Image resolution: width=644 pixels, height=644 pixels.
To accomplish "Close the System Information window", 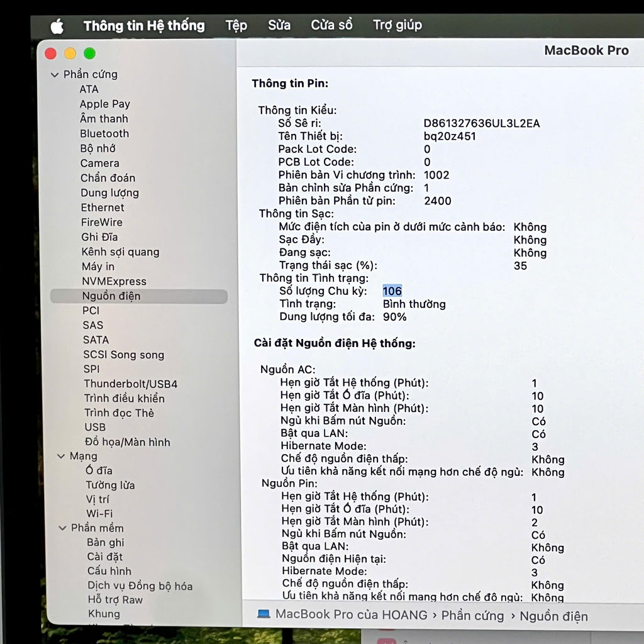I will [x=50, y=53].
